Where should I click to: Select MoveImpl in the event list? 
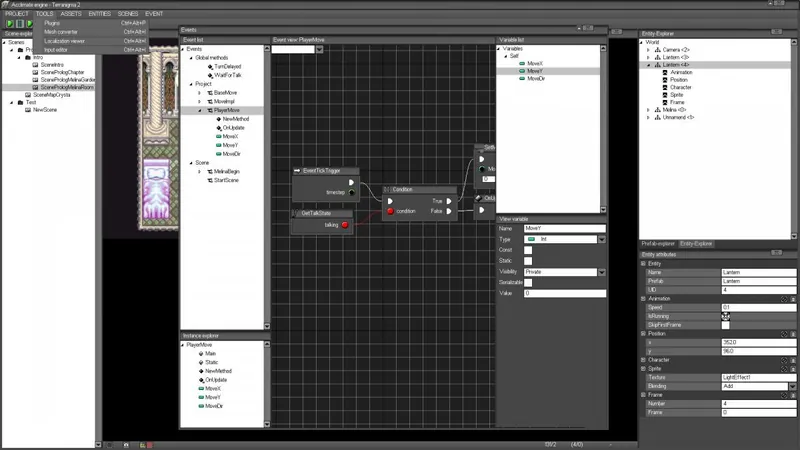[224, 102]
